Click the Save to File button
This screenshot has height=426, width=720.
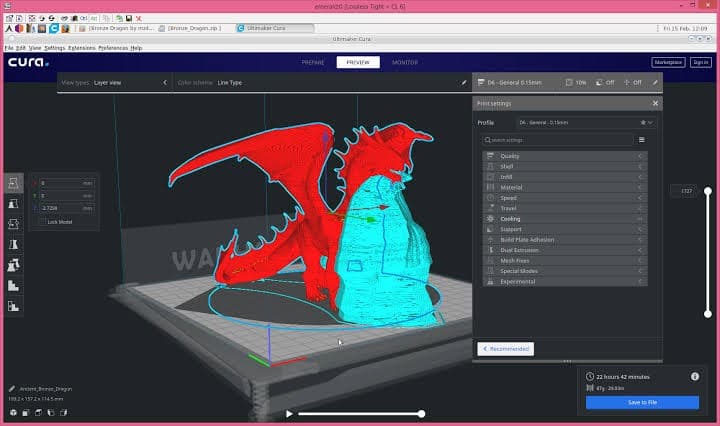click(642, 403)
